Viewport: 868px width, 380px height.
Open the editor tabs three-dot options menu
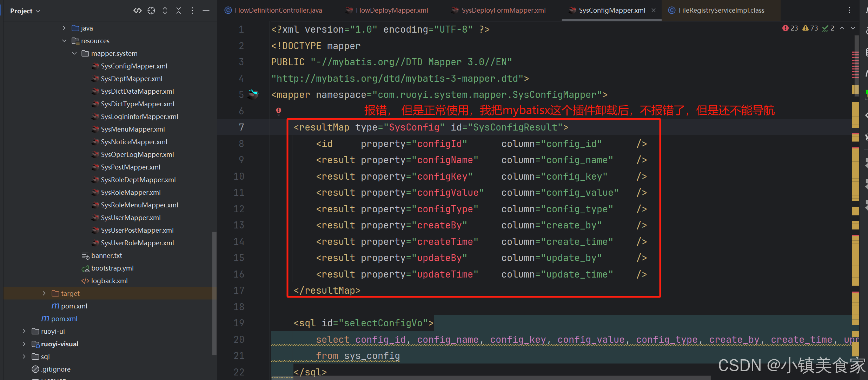click(849, 11)
